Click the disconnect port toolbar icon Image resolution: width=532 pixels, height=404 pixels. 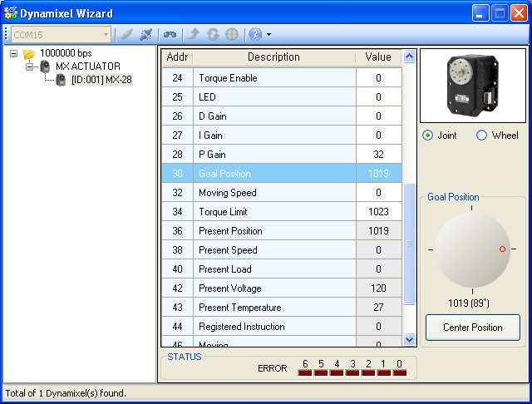tap(146, 34)
